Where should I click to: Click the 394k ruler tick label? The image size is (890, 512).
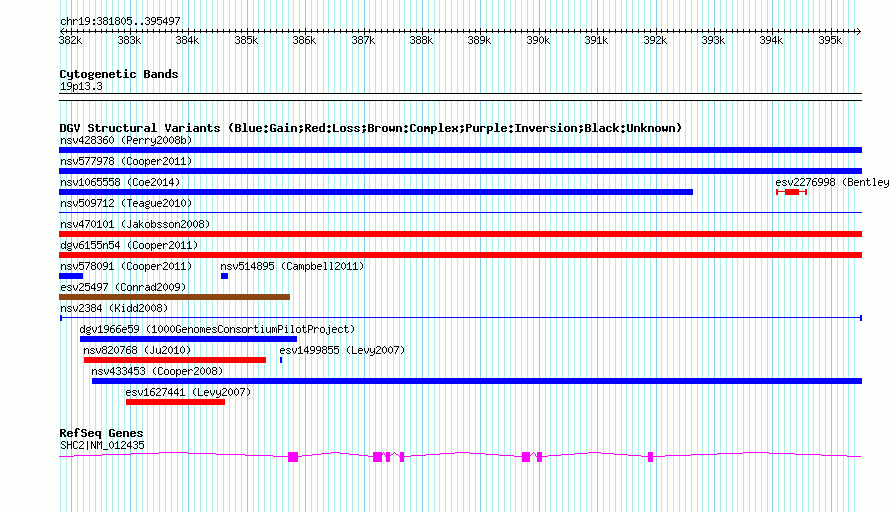click(x=771, y=40)
